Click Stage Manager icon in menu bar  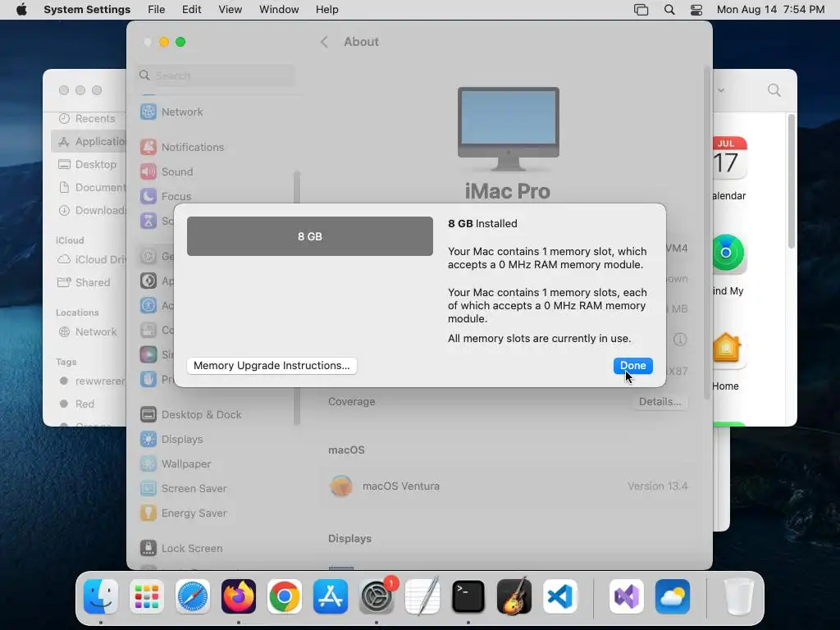coord(641,10)
